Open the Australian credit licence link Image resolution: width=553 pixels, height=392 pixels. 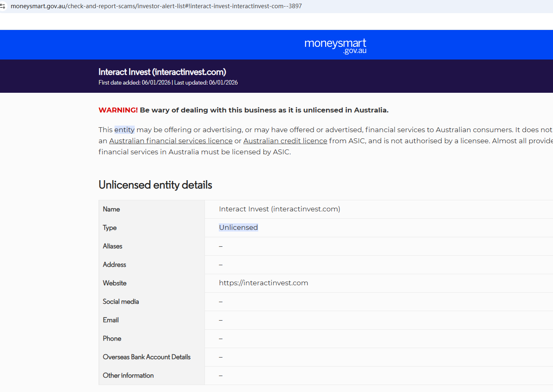pos(285,141)
